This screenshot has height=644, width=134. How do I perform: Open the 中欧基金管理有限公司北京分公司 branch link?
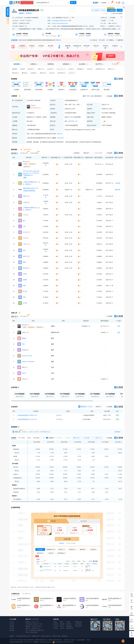click(27, 419)
